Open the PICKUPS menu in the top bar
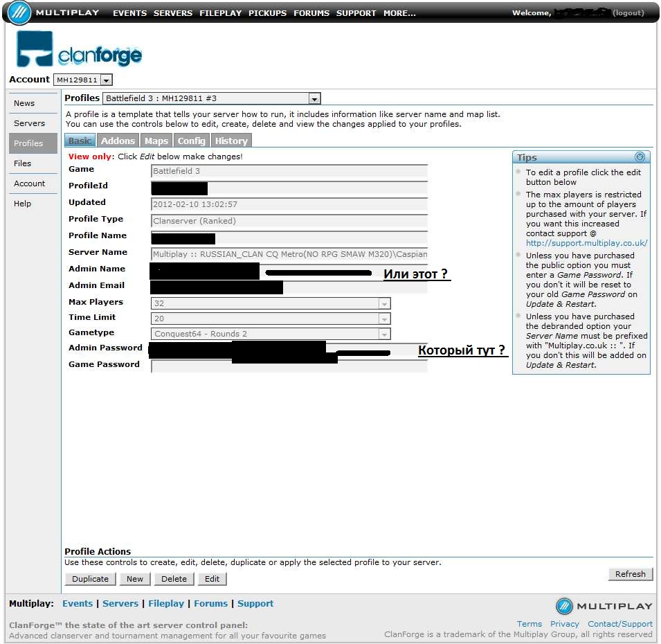Viewport: 661px width, 644px height. point(267,13)
